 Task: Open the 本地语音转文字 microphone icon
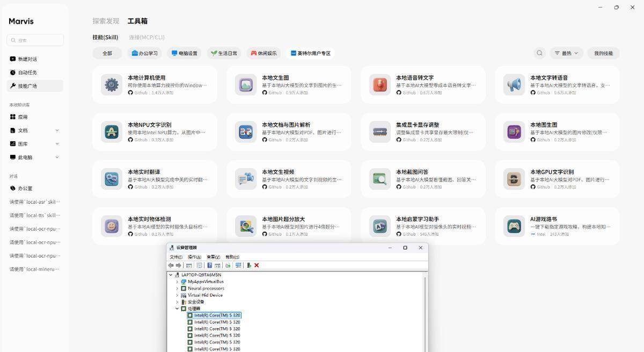380,85
